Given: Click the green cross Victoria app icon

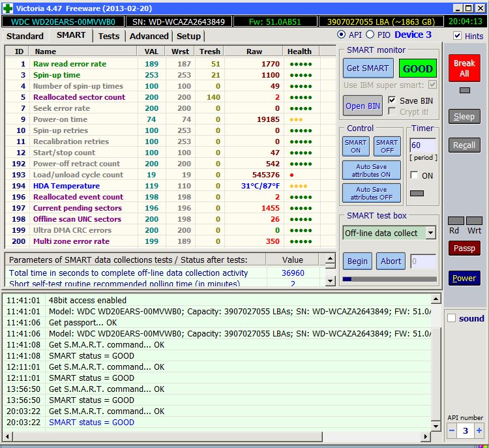Looking at the screenshot, I should (7, 8).
